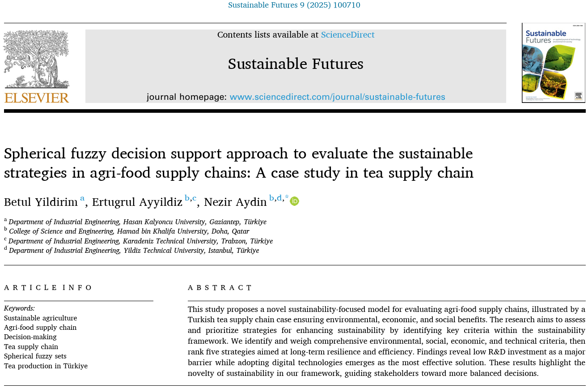Click the Spherical fuzzy sets keyword
This screenshot has width=588, height=388.
point(35,356)
